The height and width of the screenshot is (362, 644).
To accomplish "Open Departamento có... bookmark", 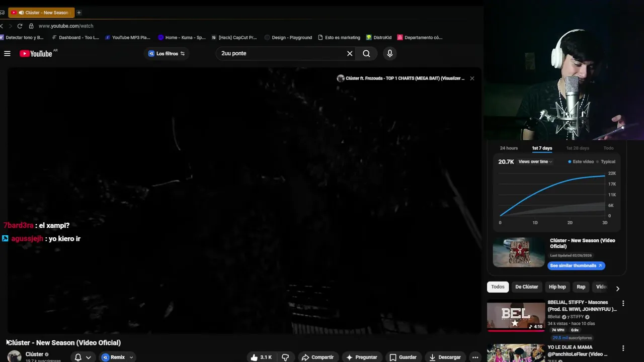I will coord(420,37).
